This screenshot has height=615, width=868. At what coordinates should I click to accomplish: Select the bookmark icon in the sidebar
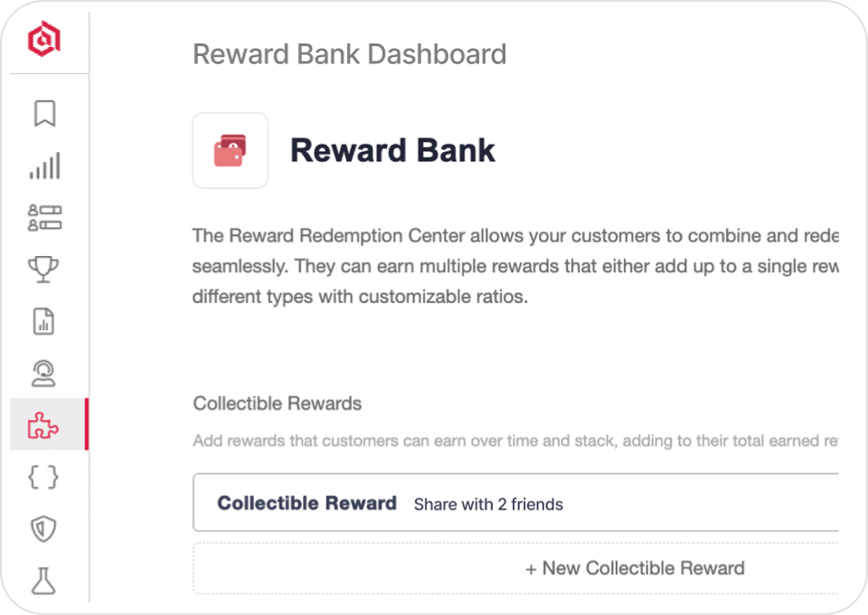pyautogui.click(x=42, y=114)
